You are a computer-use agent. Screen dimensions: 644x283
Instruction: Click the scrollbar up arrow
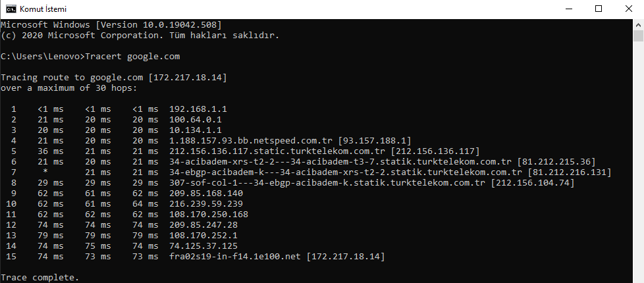coord(638,24)
